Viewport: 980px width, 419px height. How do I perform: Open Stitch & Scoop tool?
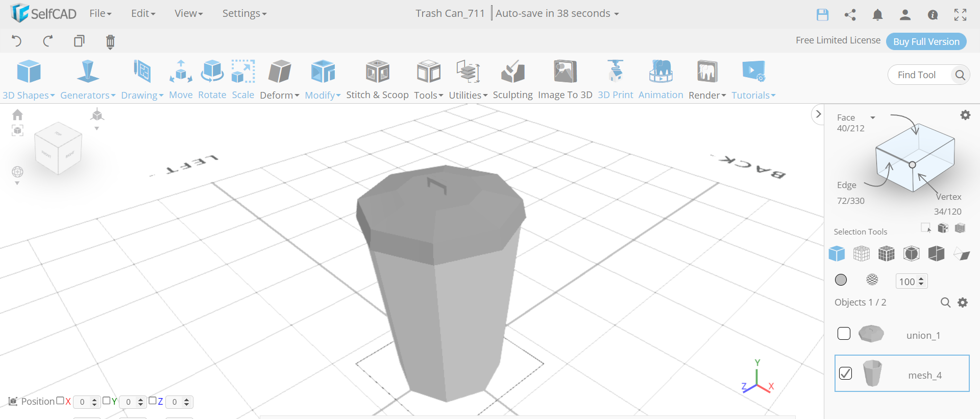click(377, 80)
